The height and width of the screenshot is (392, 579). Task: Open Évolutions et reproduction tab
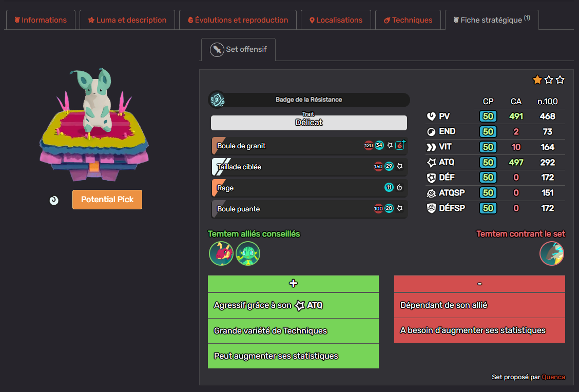[238, 20]
